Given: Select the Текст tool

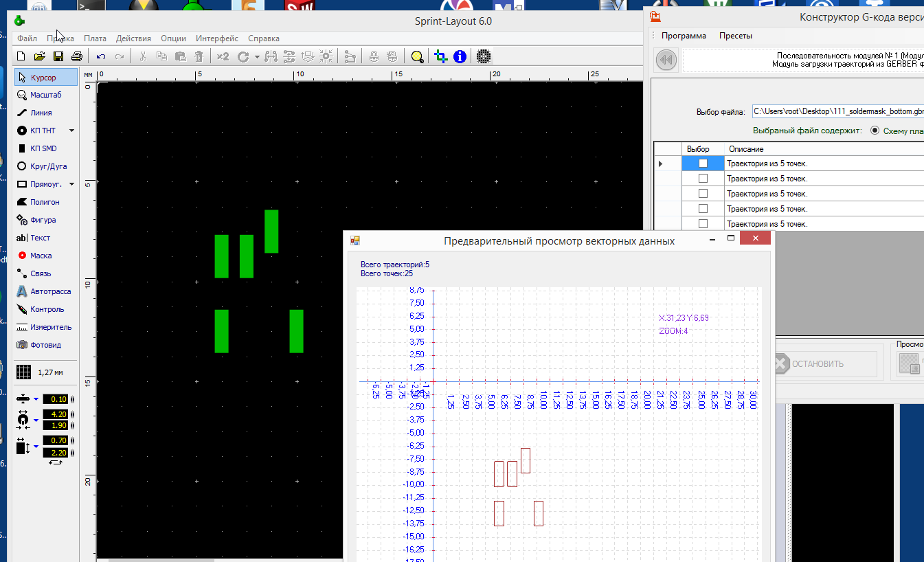Looking at the screenshot, I should pos(46,238).
